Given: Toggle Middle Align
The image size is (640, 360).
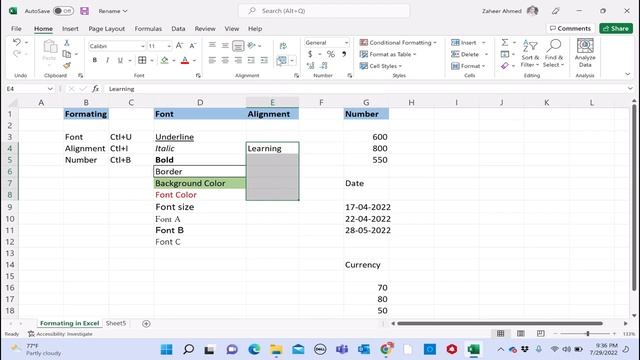Looking at the screenshot, I should (225, 45).
